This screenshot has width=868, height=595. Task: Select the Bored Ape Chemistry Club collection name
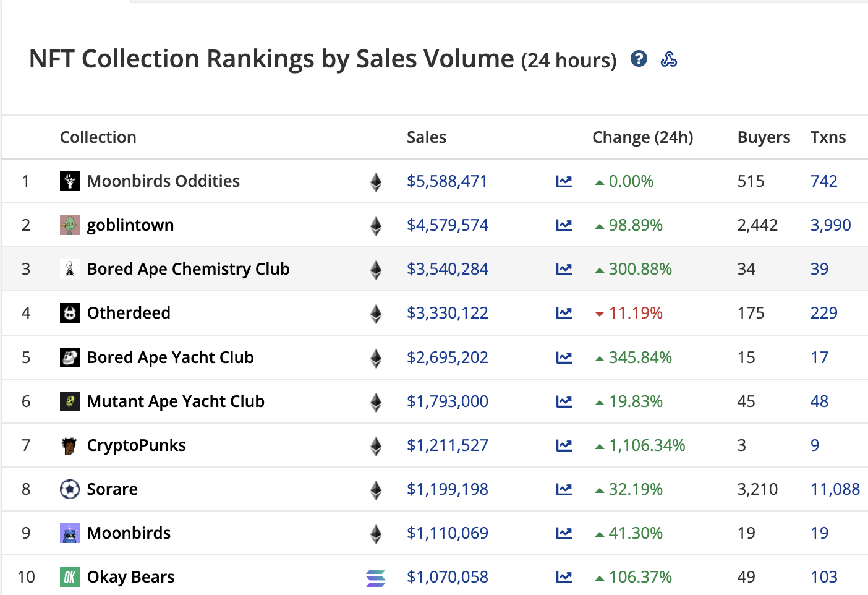click(188, 269)
